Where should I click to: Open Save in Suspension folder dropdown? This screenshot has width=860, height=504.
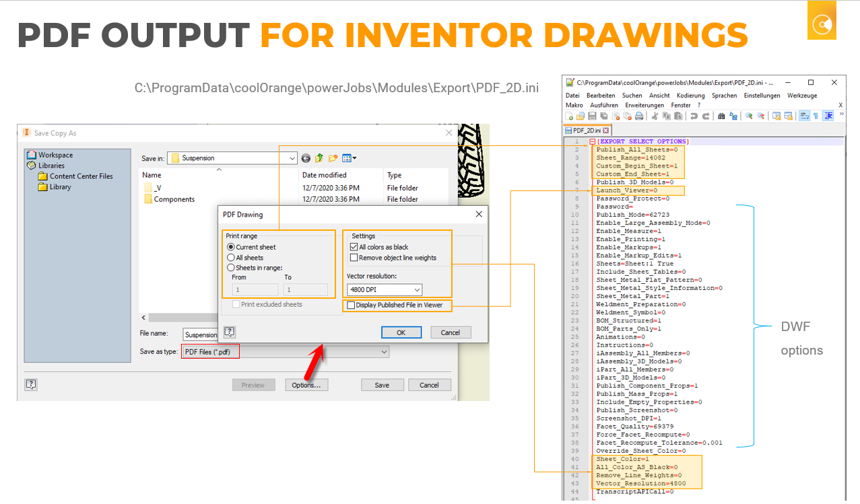point(232,158)
